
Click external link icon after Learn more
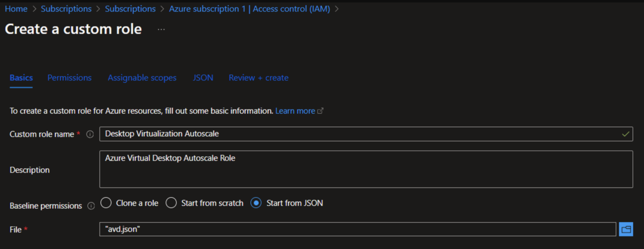[x=321, y=111]
